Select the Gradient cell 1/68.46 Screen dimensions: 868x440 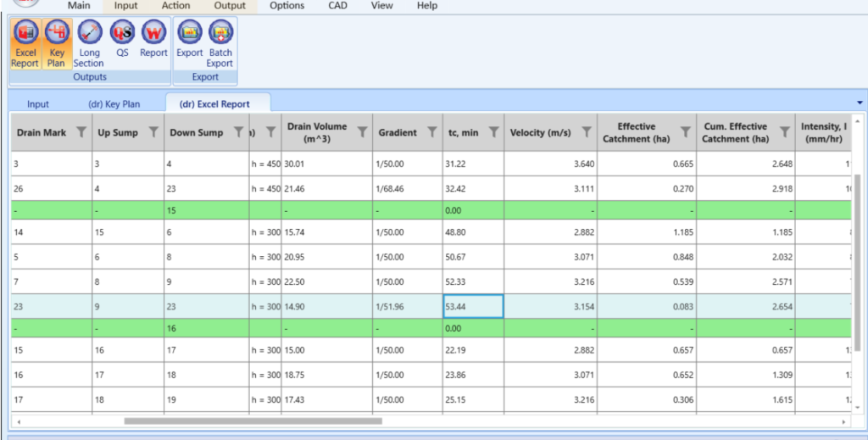pyautogui.click(x=408, y=188)
